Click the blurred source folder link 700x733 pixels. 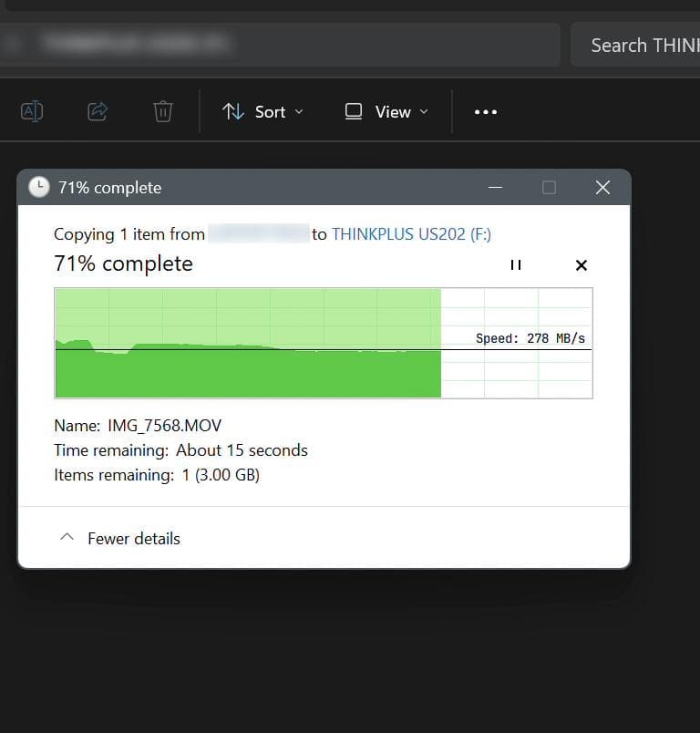click(259, 233)
